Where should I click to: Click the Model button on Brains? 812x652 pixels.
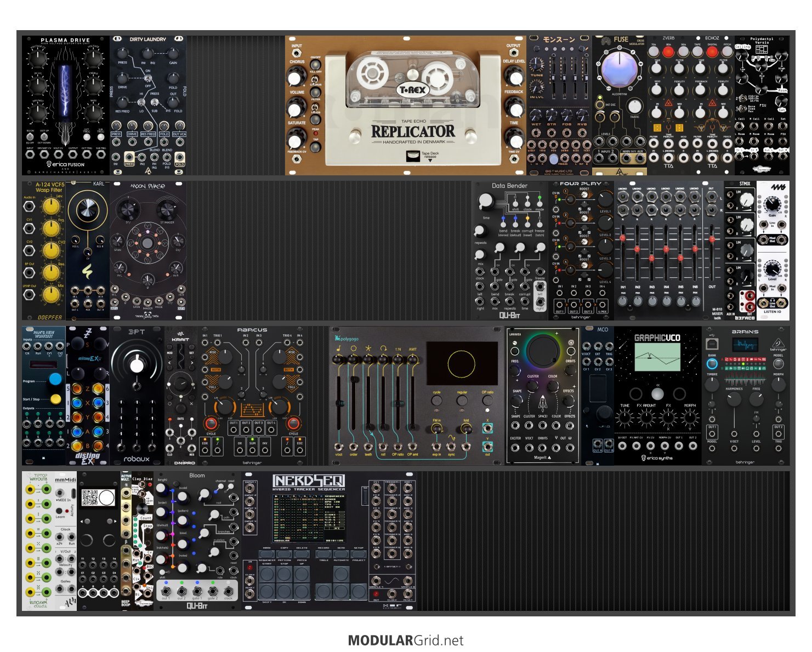(778, 363)
